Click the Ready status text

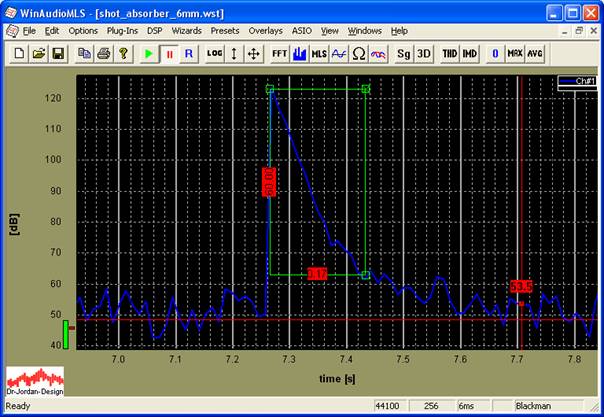(18, 406)
